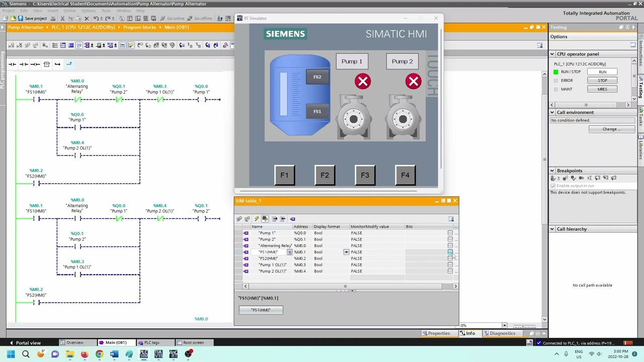Click the lightning bolt modify icon in SIM table
The height and width of the screenshot is (362, 644).
point(257,219)
